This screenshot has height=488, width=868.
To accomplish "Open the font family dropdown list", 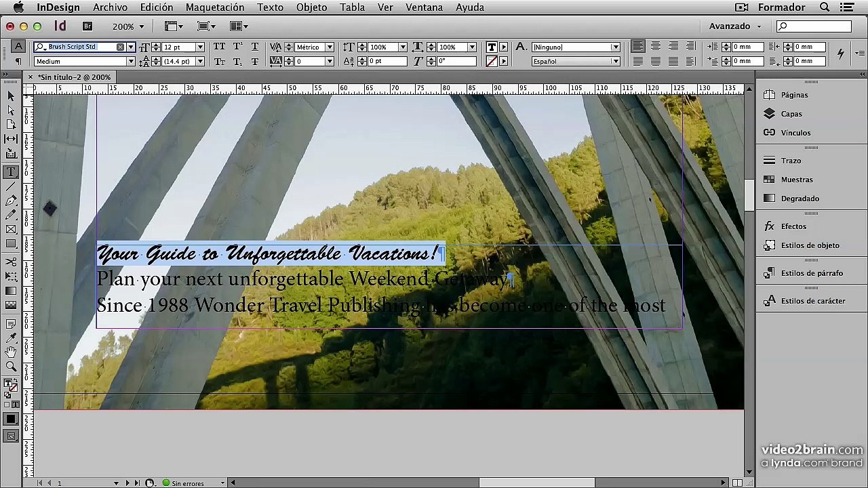I will coord(131,47).
